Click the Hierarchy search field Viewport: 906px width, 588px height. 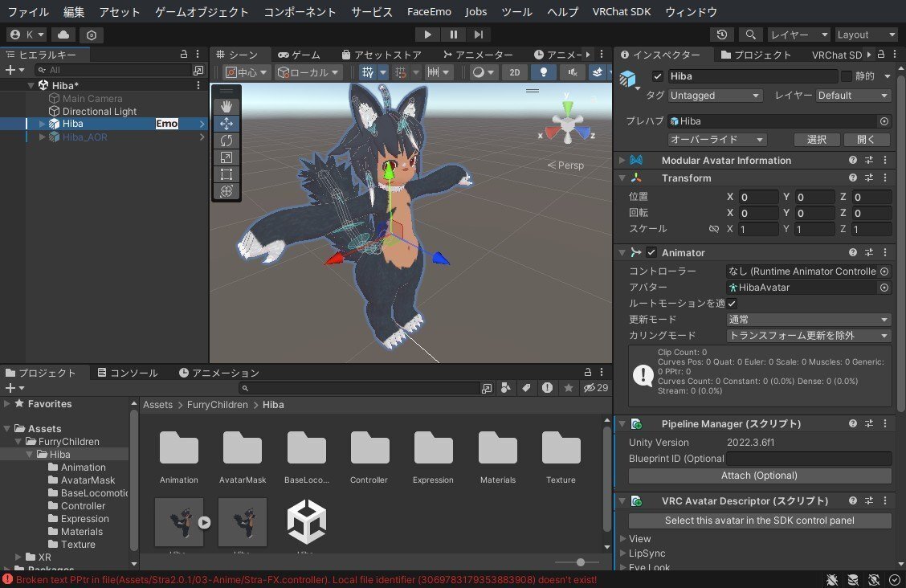coord(112,70)
